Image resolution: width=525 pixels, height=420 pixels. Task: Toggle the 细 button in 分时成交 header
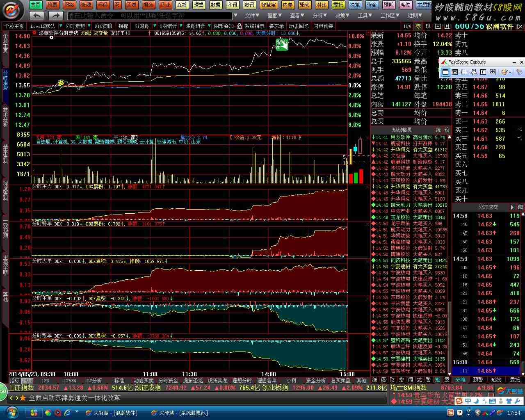tap(520, 207)
